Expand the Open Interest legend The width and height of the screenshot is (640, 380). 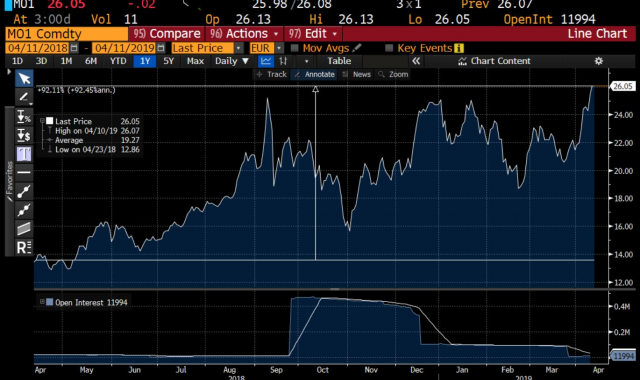point(42,302)
